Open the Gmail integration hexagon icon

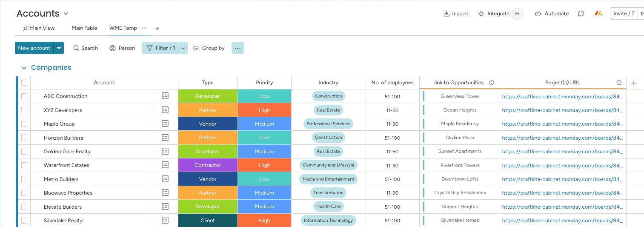[517, 14]
